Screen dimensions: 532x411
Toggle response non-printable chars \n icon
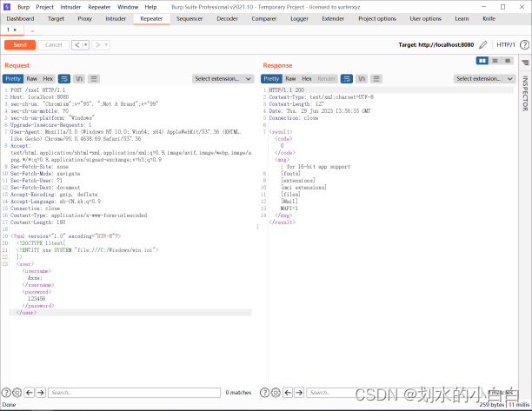[362, 79]
